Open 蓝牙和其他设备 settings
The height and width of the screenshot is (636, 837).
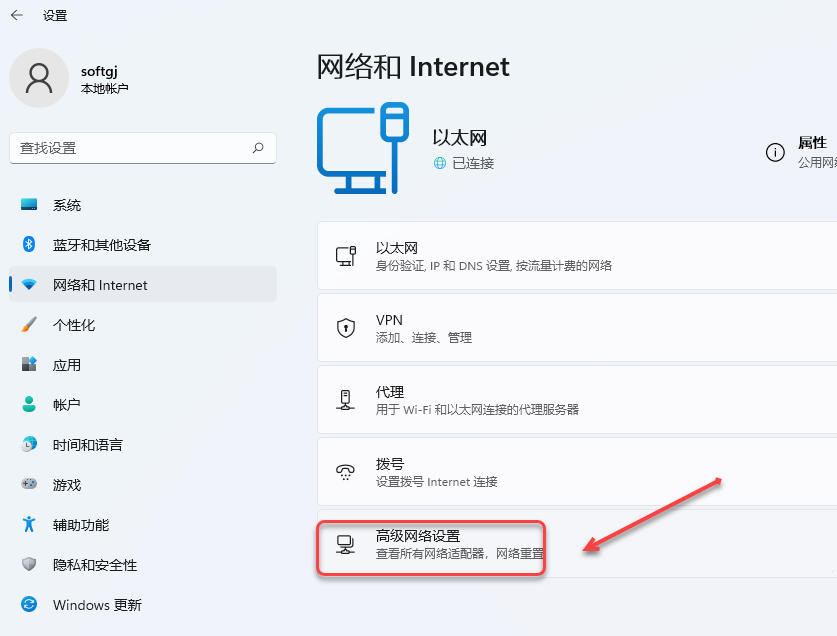[143, 245]
